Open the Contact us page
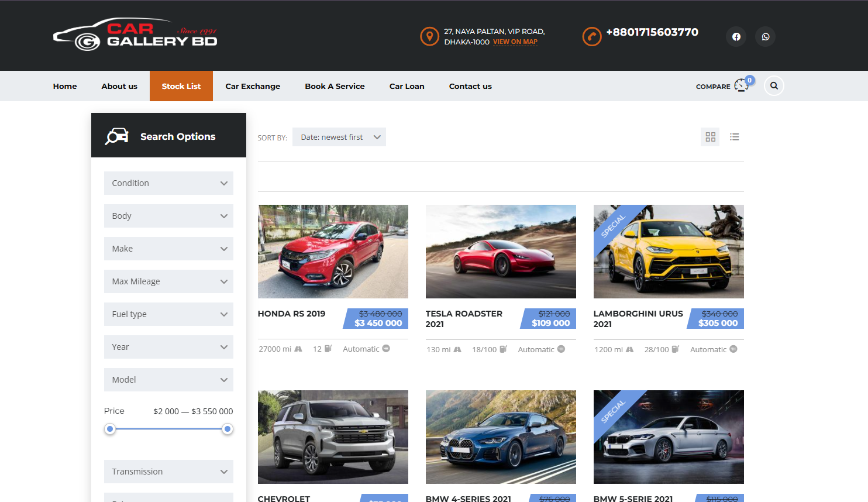Image resolution: width=868 pixels, height=502 pixels. pos(470,86)
